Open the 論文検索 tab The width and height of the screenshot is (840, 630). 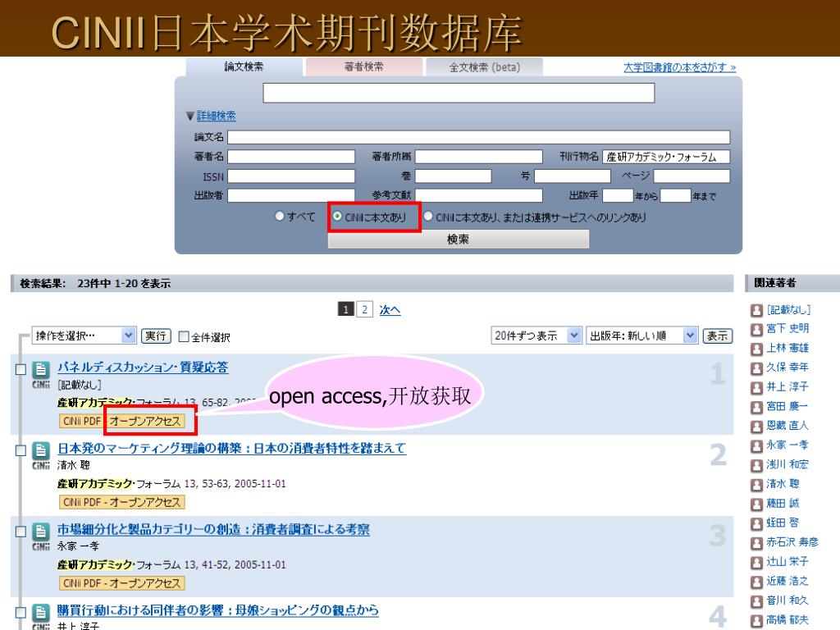pos(244,67)
